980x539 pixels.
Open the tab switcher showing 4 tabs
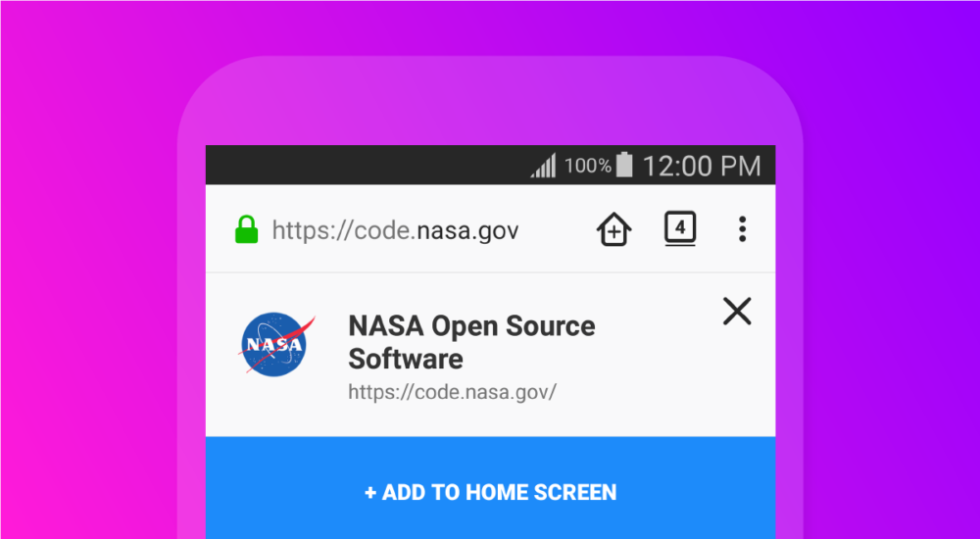tap(680, 229)
